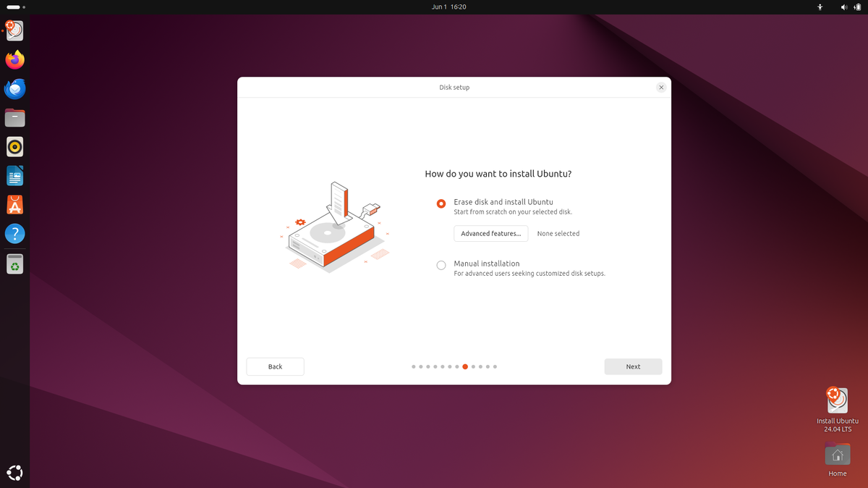Open the Trash in the dock
868x488 pixels.
pyautogui.click(x=14, y=264)
